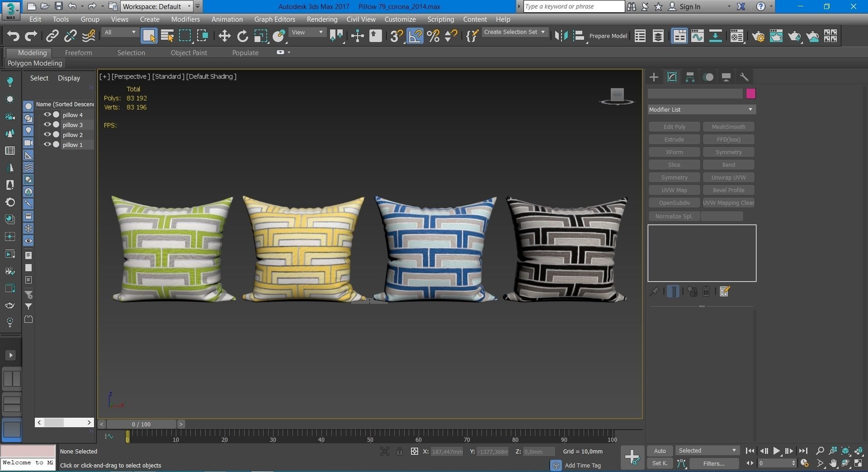Toggle 3D Snaps on the toolbar
Image resolution: width=868 pixels, height=472 pixels.
[x=396, y=36]
